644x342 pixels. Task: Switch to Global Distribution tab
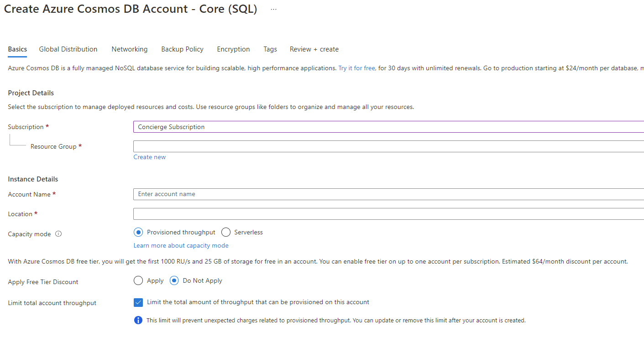pyautogui.click(x=68, y=49)
